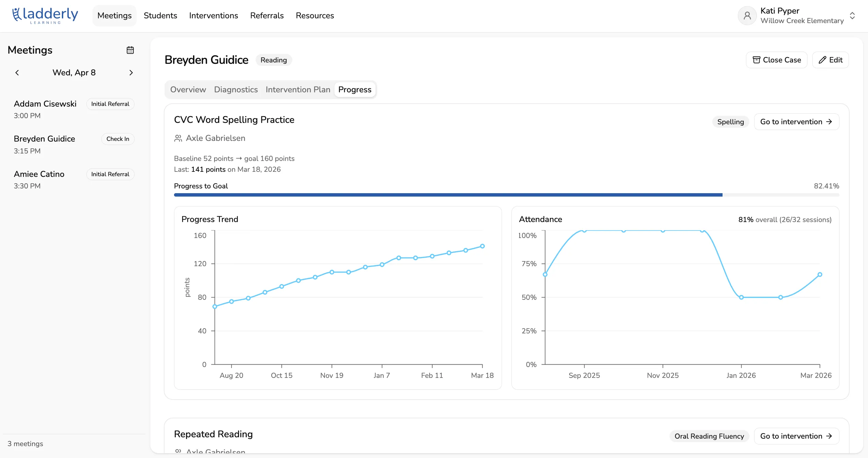Open Repeated Reading intervention link

(796, 436)
